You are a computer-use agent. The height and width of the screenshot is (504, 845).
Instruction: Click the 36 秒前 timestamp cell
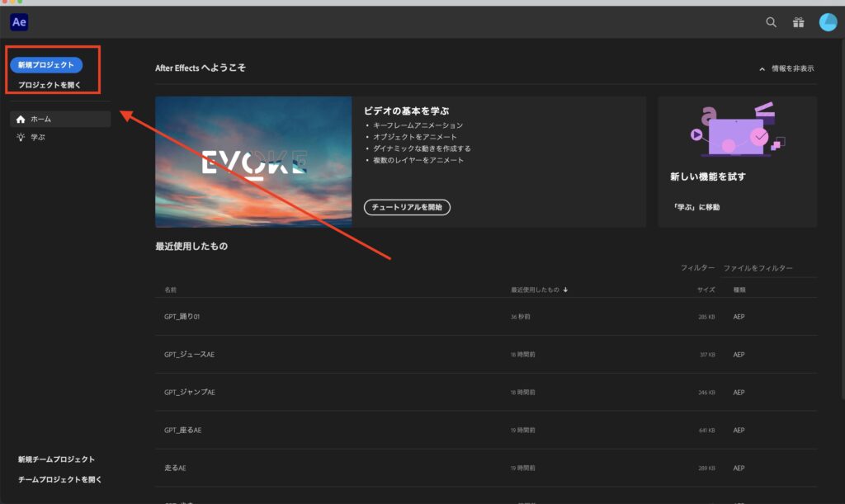tap(521, 317)
